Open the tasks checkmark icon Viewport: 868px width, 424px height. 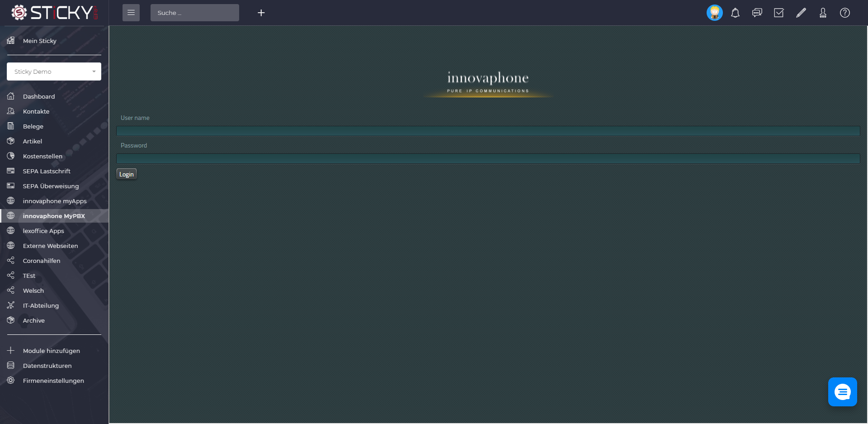pyautogui.click(x=779, y=13)
